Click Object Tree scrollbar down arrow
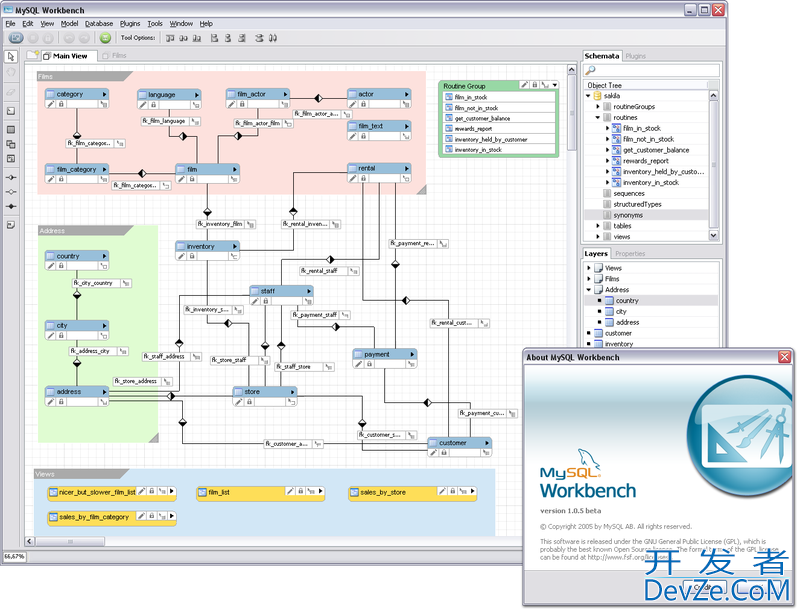 point(714,235)
